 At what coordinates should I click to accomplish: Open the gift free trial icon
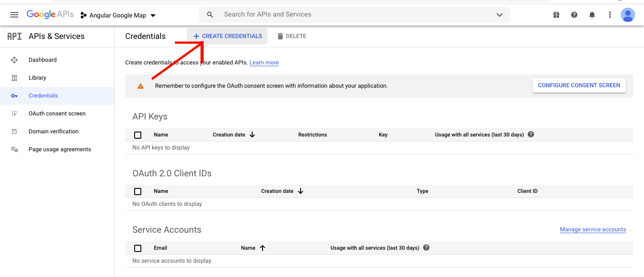(x=556, y=15)
